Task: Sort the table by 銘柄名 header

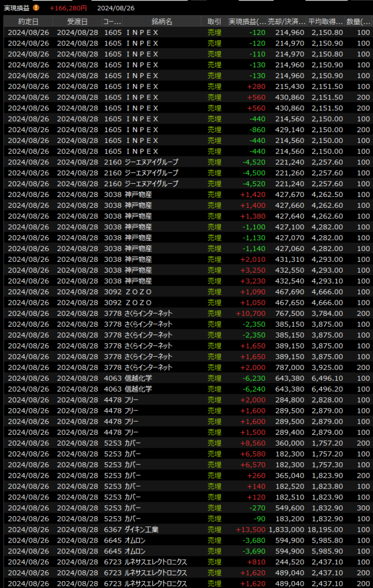Action: [162, 21]
